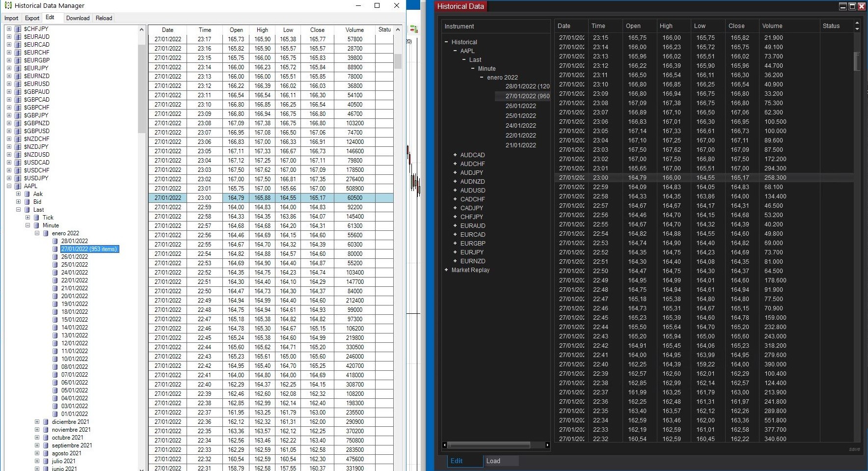
Task: Click the Close column header in Data Manager
Action: coord(317,30)
